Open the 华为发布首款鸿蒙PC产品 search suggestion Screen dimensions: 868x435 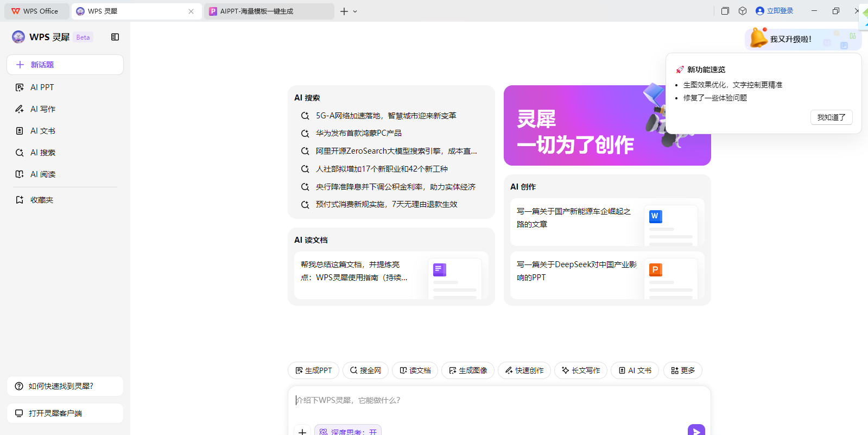tap(358, 133)
